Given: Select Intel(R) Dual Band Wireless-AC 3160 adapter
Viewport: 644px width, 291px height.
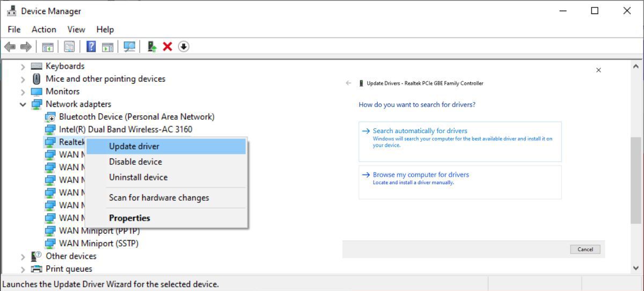Looking at the screenshot, I should point(125,129).
